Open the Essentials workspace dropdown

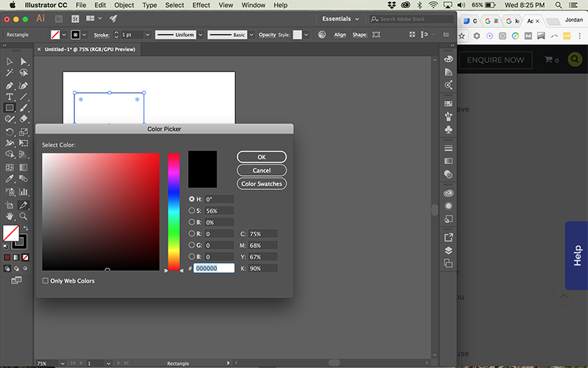pos(340,19)
